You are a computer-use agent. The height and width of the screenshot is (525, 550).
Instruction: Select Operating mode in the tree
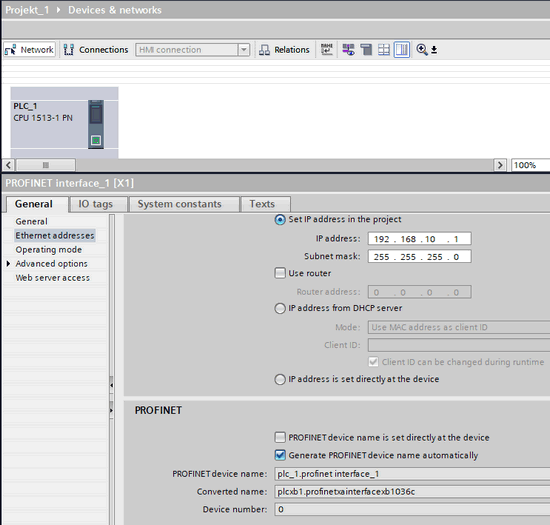point(49,250)
